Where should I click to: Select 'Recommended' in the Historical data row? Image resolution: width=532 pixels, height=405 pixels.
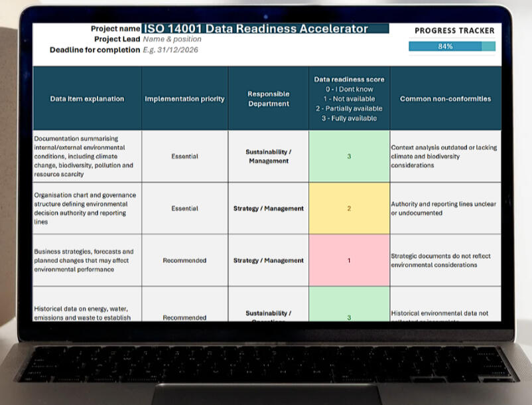click(184, 304)
